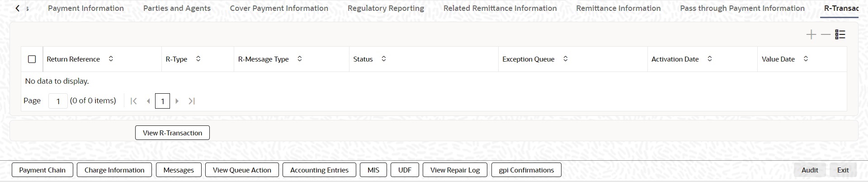Screen dimensions: 868x182
Task: Go to next page arrow
Action: pyautogui.click(x=177, y=101)
